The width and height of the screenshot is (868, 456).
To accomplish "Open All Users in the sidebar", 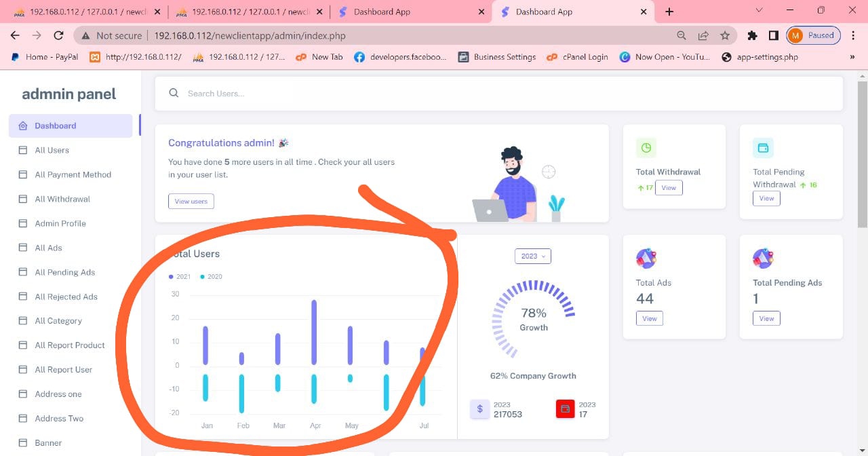I will [x=52, y=150].
